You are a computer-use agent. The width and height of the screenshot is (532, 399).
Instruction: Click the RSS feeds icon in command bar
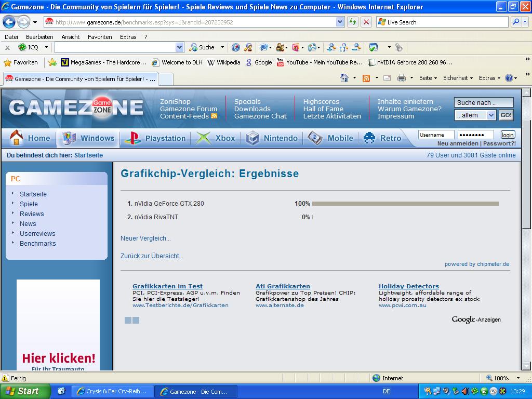click(x=366, y=78)
